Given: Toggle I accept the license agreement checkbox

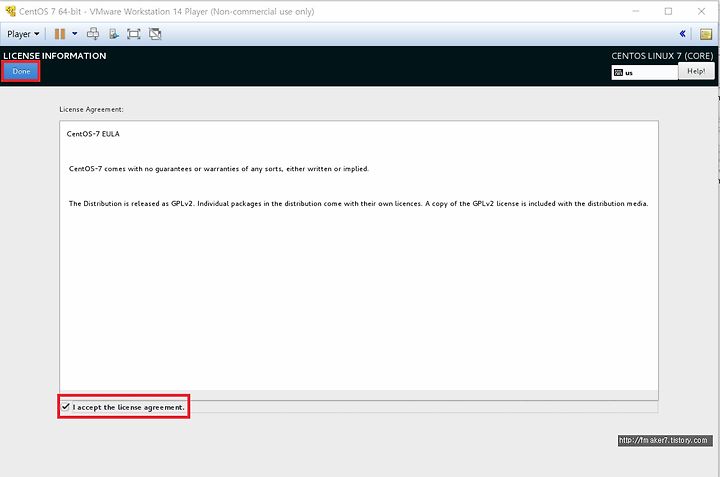Looking at the screenshot, I should point(66,407).
